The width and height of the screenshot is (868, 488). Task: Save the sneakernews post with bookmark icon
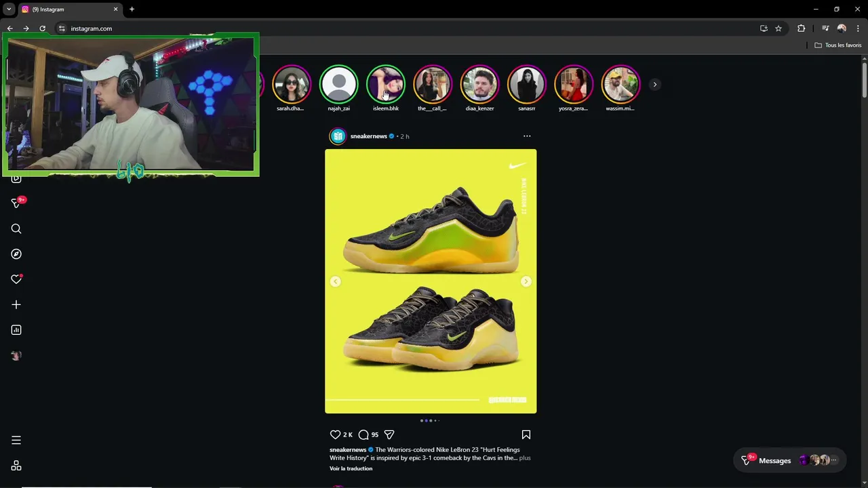(526, 434)
